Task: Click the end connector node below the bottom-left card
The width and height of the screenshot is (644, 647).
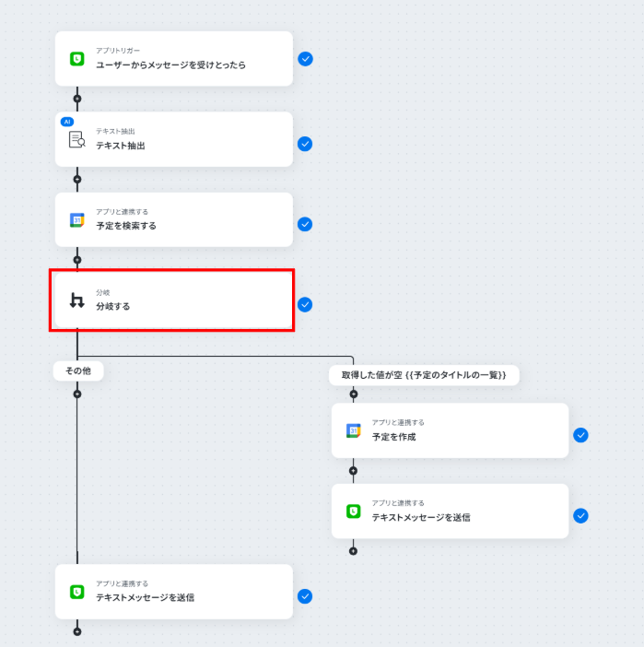Action: pyautogui.click(x=77, y=631)
